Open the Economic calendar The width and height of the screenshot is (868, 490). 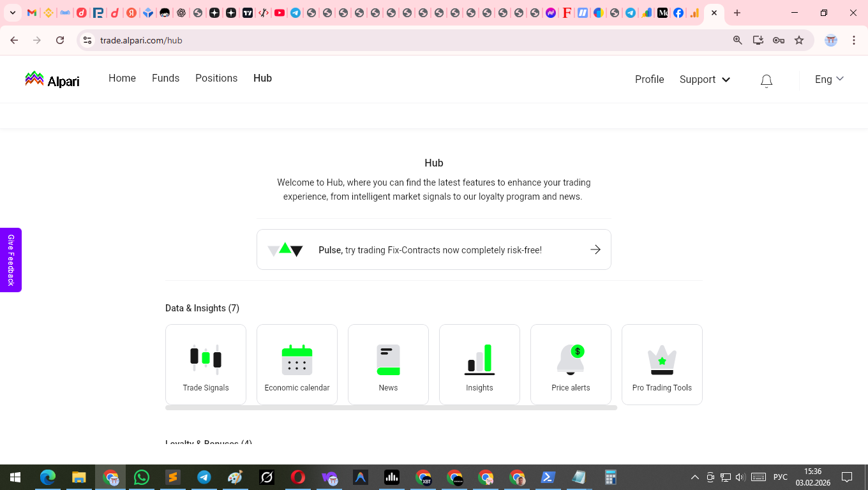[297, 364]
